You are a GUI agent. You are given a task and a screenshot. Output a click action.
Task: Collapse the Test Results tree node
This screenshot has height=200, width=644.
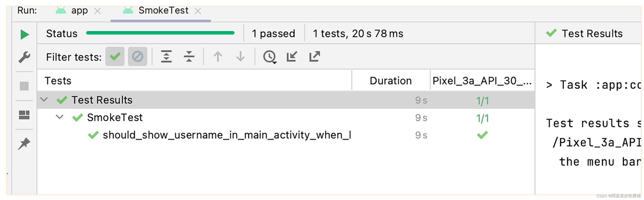(x=44, y=100)
